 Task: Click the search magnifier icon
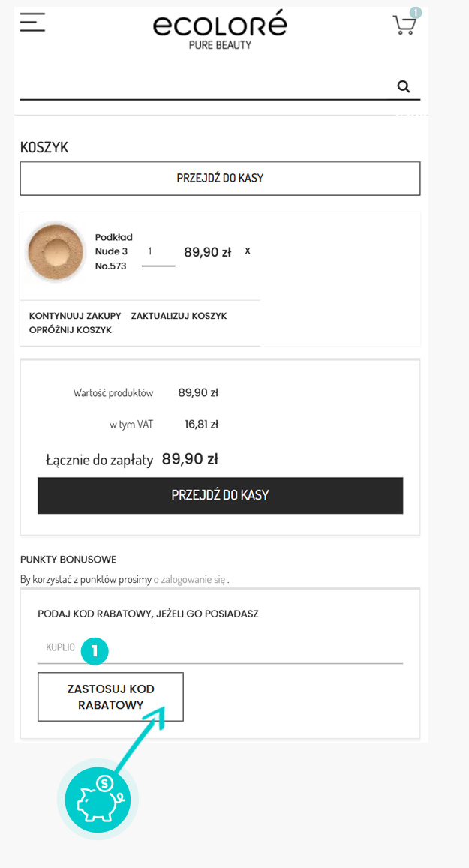coord(404,86)
